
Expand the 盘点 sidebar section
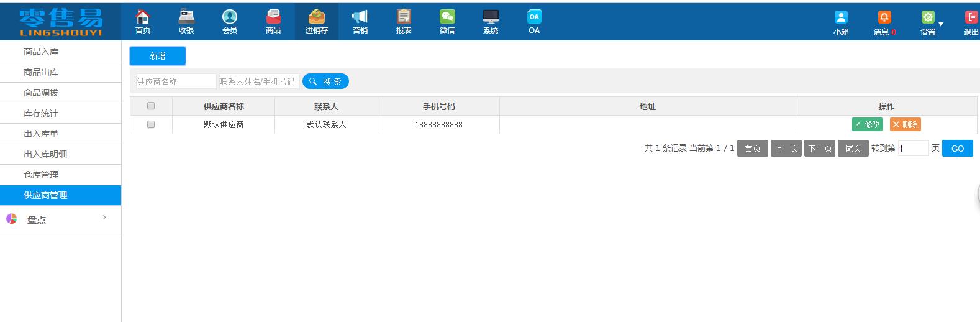(60, 219)
